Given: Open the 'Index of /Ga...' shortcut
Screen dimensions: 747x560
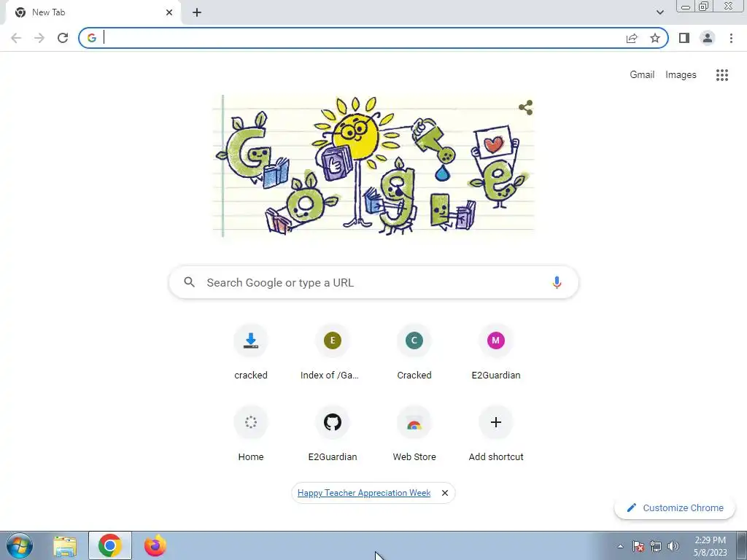Looking at the screenshot, I should coord(333,351).
